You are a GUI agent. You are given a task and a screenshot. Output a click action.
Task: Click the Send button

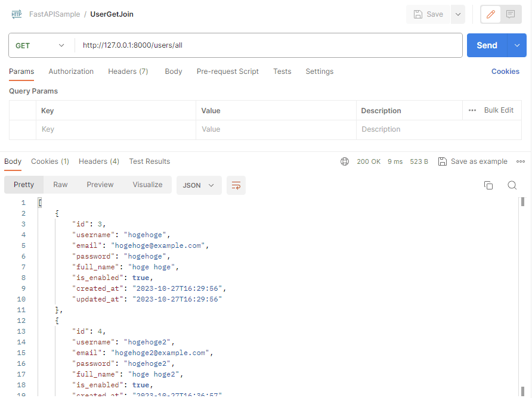click(487, 45)
